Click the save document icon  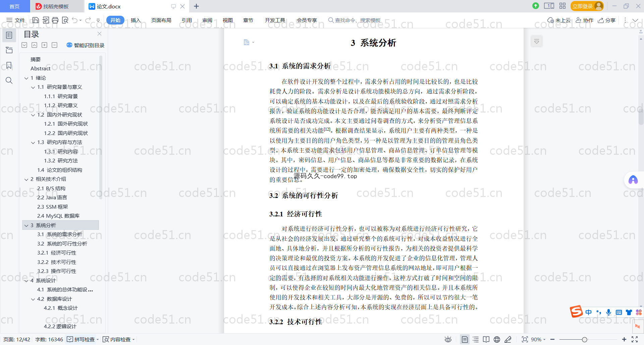click(36, 20)
